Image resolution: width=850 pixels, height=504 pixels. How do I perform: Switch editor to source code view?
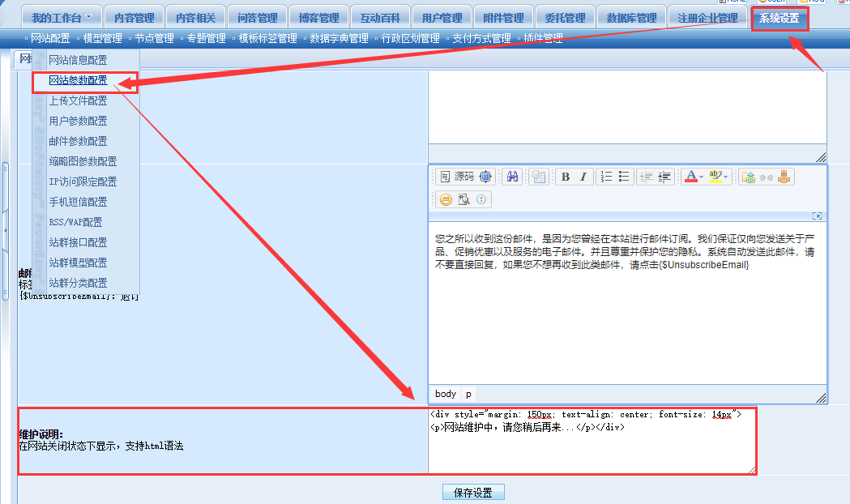pyautogui.click(x=457, y=177)
